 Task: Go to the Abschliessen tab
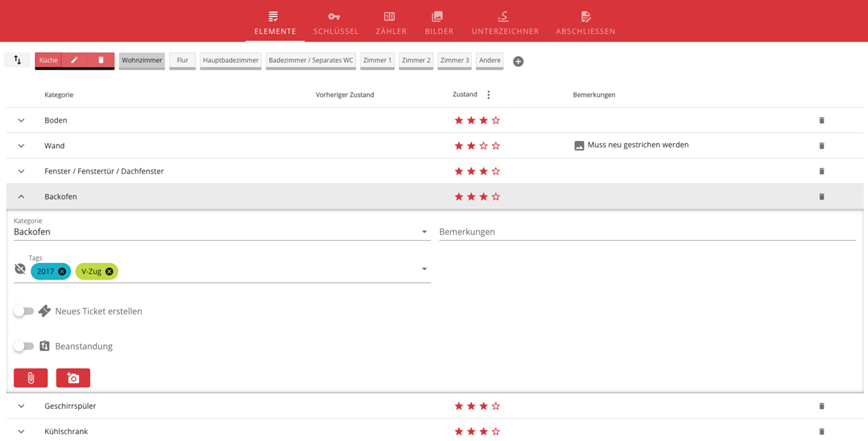(585, 22)
